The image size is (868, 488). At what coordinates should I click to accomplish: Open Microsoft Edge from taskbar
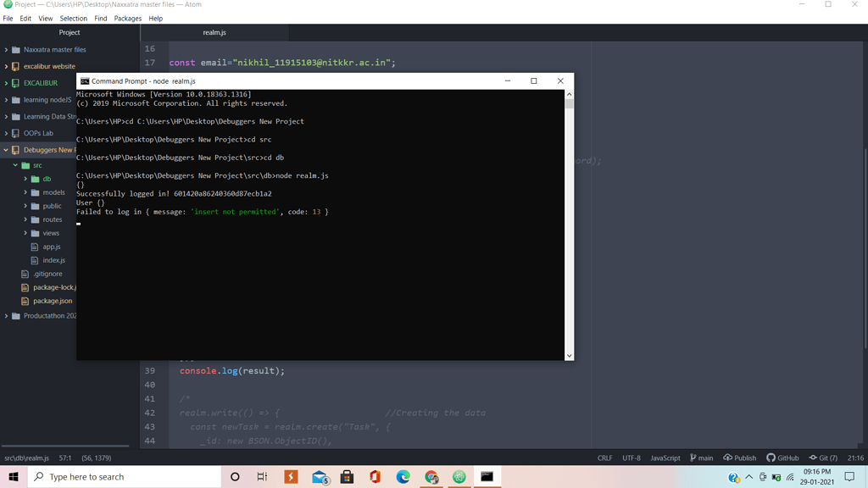[x=403, y=477]
